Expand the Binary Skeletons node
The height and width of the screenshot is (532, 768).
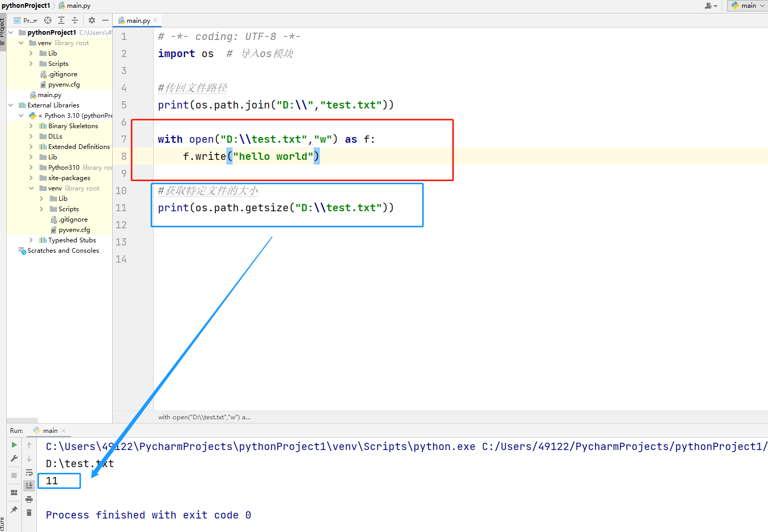point(31,126)
